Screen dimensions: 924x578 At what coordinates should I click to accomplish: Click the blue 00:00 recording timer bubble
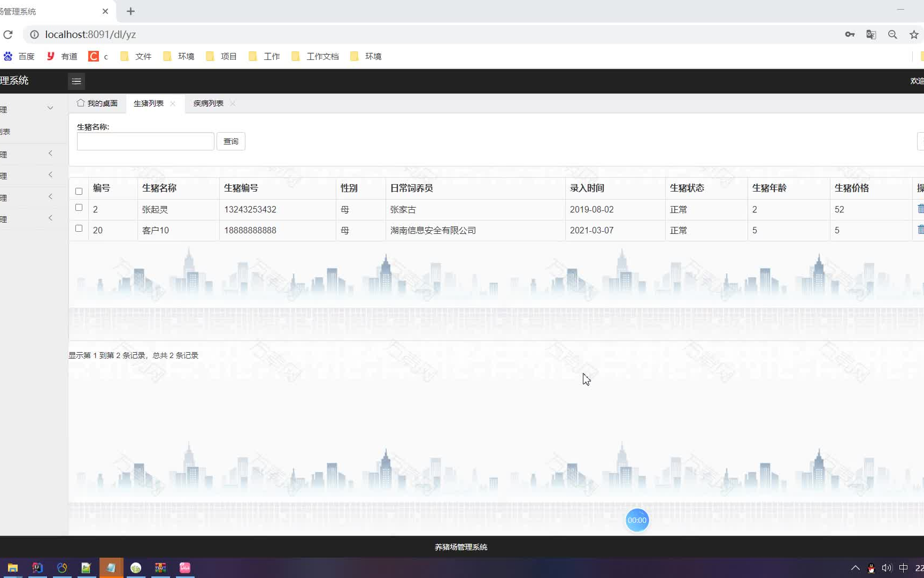pyautogui.click(x=637, y=520)
